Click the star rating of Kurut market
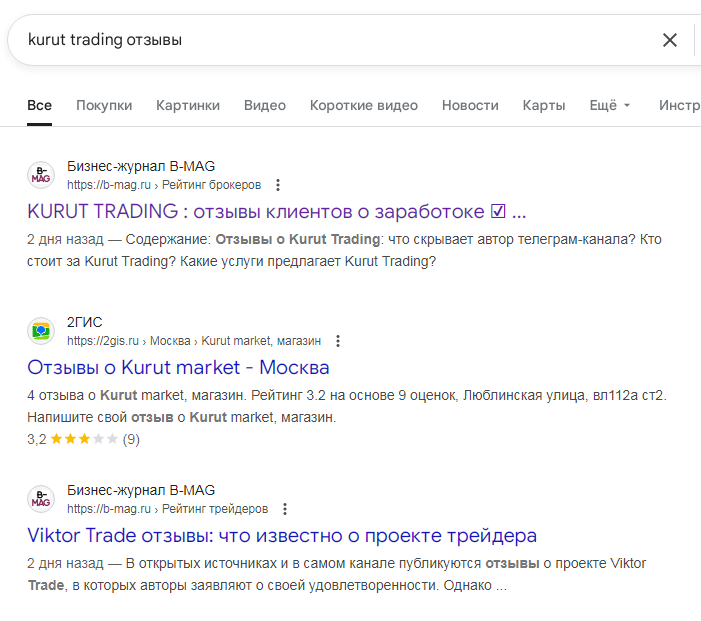This screenshot has width=701, height=621. (x=84, y=439)
